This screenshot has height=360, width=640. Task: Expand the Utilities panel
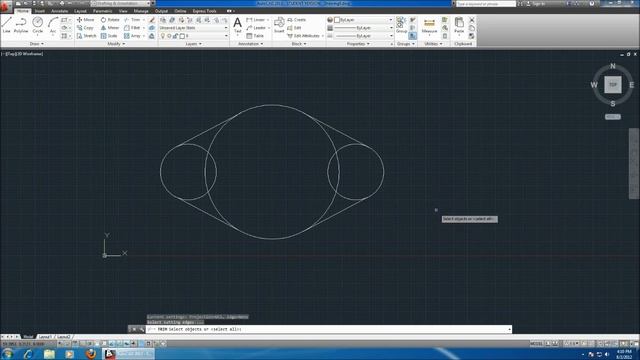pyautogui.click(x=433, y=44)
